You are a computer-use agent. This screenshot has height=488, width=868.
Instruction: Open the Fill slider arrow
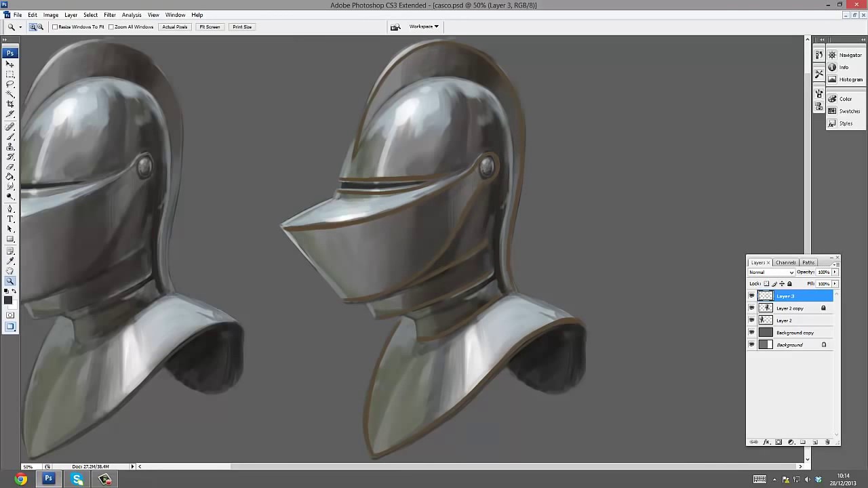(835, 283)
